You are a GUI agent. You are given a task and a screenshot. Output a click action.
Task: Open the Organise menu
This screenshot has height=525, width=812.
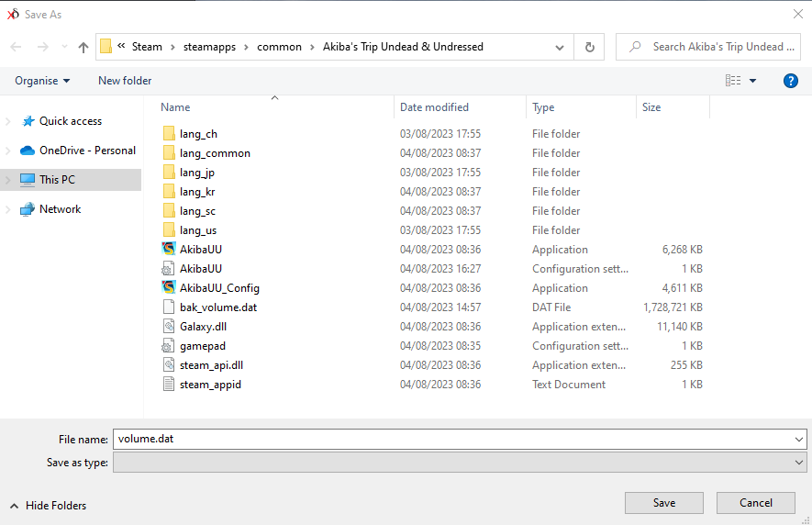[x=42, y=81]
